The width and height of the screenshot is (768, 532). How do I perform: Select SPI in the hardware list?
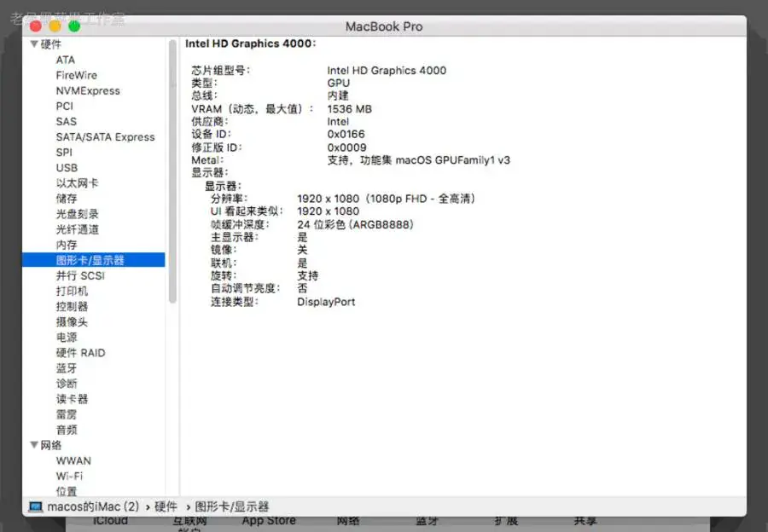pyautogui.click(x=64, y=153)
